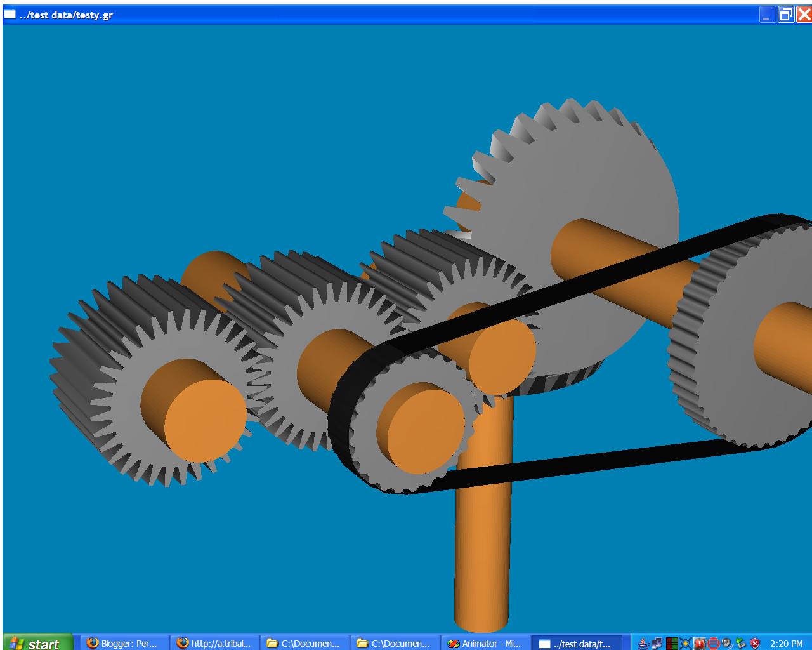The image size is (812, 650).
Task: Click the network traffic meter tray icon
Action: pyautogui.click(x=672, y=642)
